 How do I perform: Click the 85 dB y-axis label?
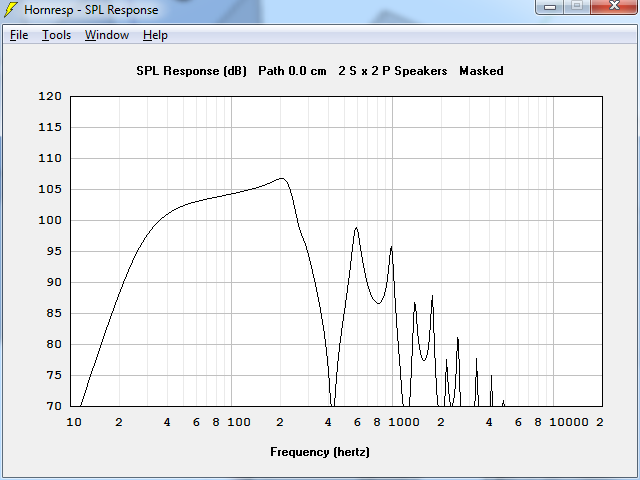tap(54, 313)
